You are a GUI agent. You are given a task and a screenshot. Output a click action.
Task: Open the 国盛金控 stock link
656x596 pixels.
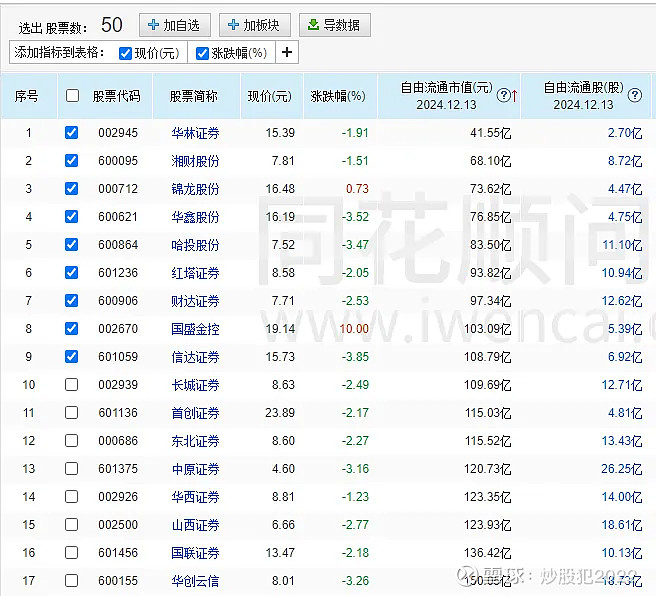[195, 329]
